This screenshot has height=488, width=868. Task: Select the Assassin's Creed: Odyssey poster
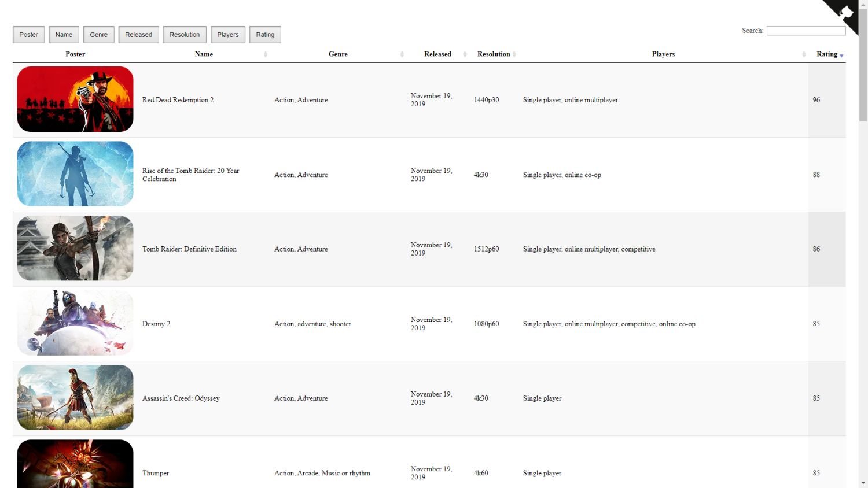click(75, 398)
